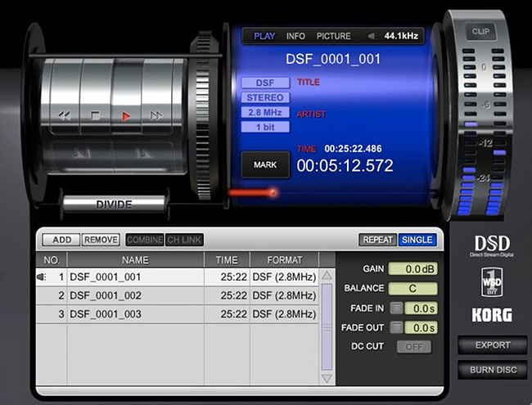532x405 pixels.
Task: Click the DSD Direct Stream Digital logo
Action: coord(492,246)
